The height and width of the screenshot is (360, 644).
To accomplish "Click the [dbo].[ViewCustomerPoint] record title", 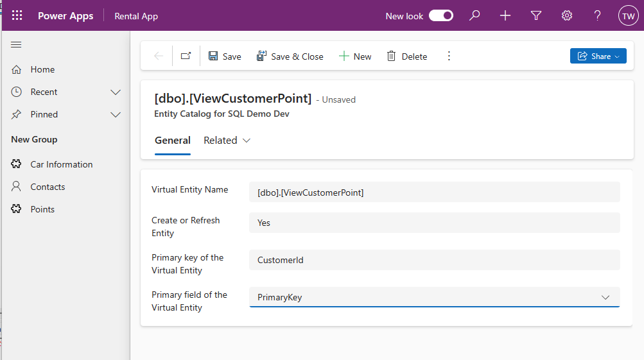I will click(x=233, y=99).
